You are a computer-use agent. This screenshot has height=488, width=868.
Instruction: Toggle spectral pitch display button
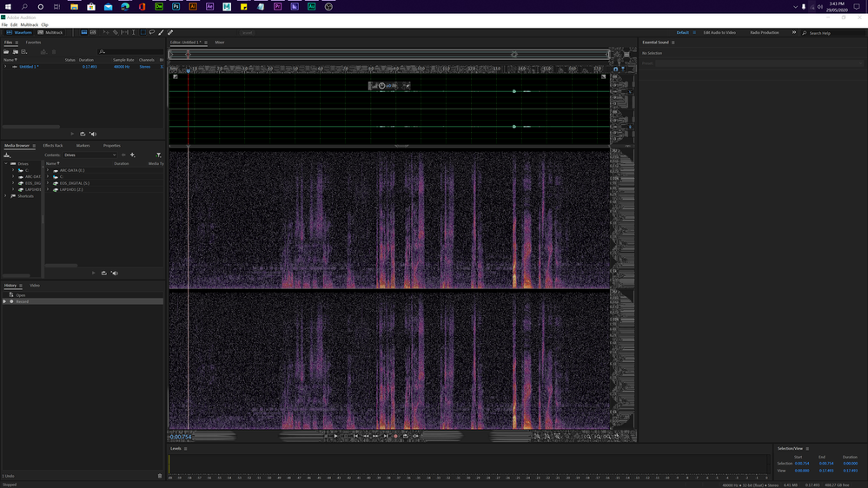pyautogui.click(x=93, y=33)
